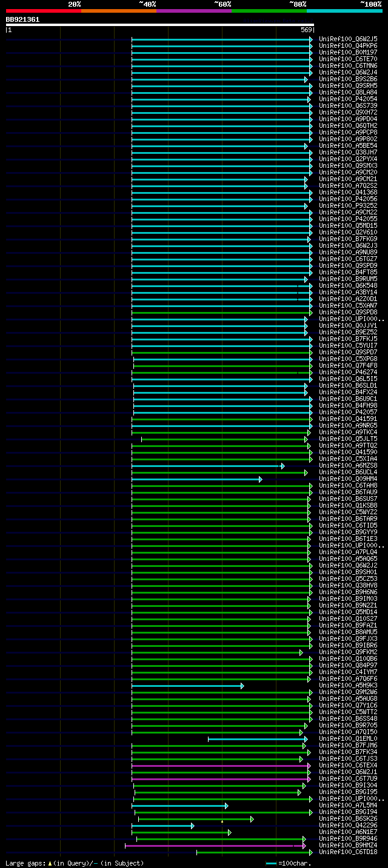
Task: Open hit UniRef100_Q6W2J5
Action: (x=348, y=39)
